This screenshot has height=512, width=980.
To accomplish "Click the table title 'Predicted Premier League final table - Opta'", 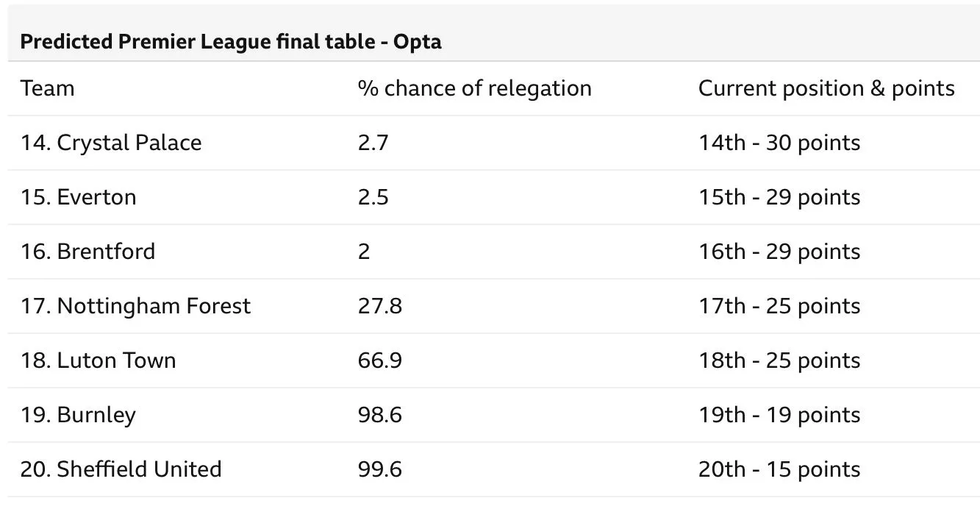I will pos(231,42).
